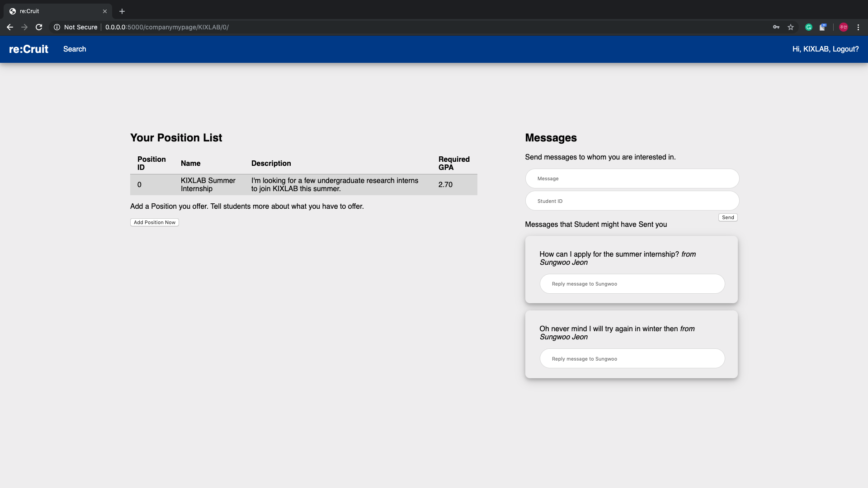Close the re:Cruit tab

click(105, 11)
